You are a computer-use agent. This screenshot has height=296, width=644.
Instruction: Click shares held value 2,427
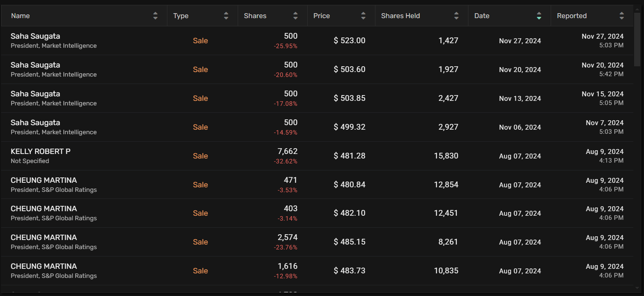(x=448, y=98)
